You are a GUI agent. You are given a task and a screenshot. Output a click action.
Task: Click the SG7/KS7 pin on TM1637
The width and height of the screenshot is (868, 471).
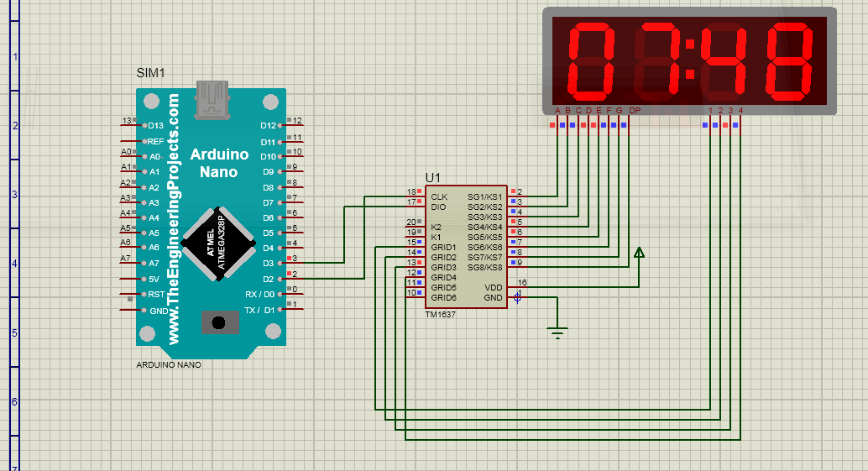tap(485, 258)
